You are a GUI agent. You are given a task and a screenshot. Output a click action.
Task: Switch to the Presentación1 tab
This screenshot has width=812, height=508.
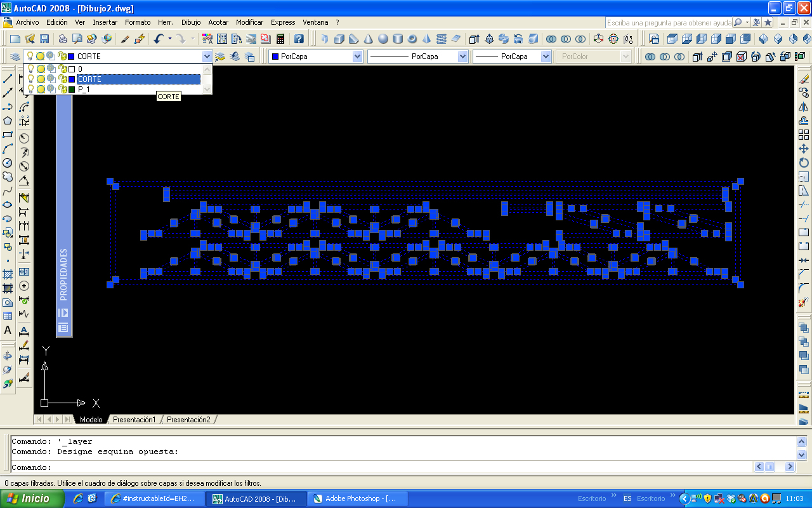pos(134,420)
